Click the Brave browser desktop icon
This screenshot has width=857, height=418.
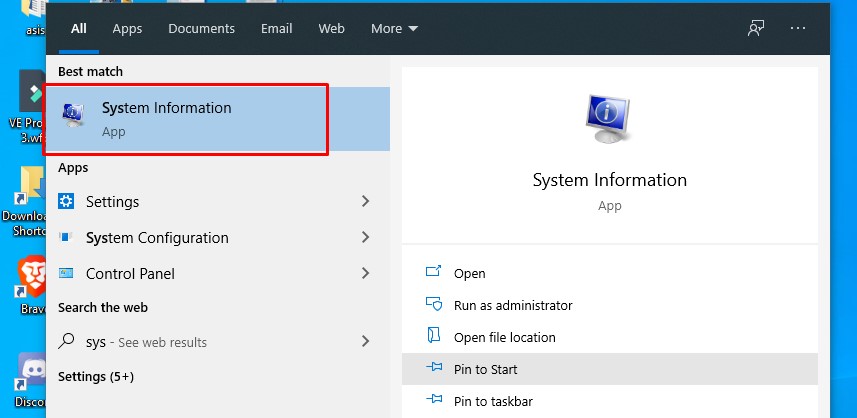[x=32, y=278]
